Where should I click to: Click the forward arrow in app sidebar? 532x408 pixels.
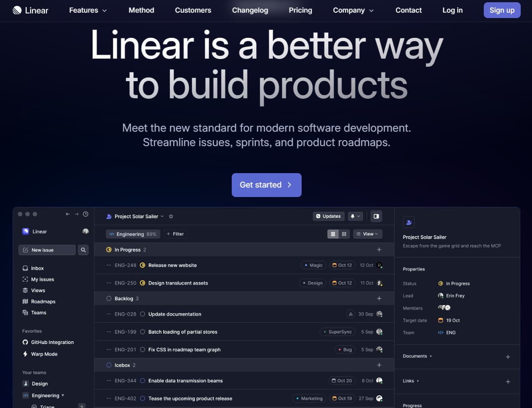(x=77, y=214)
